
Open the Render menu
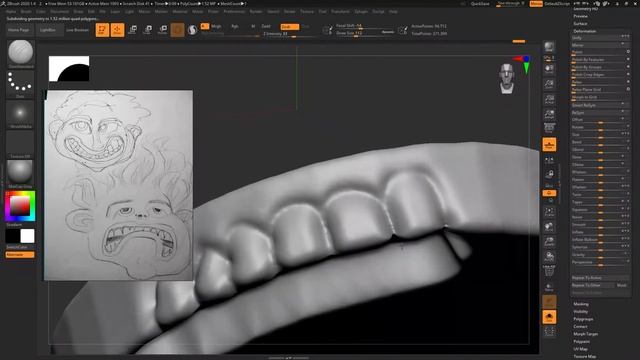pyautogui.click(x=256, y=11)
